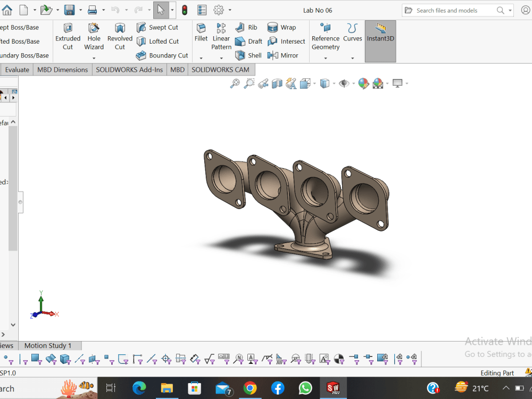
Task: Open the Section View tool
Action: tap(277, 84)
